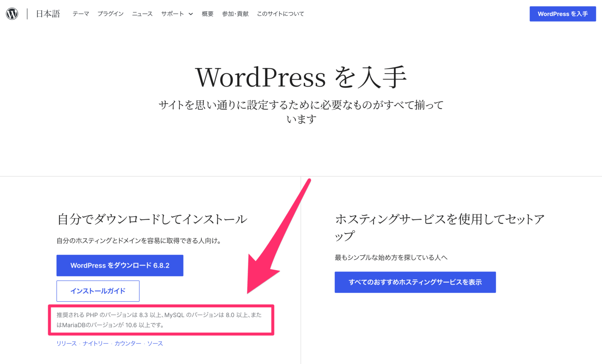Screen dimensions: 602x364
Task: Select the テーマ menu item
Action: (x=80, y=14)
